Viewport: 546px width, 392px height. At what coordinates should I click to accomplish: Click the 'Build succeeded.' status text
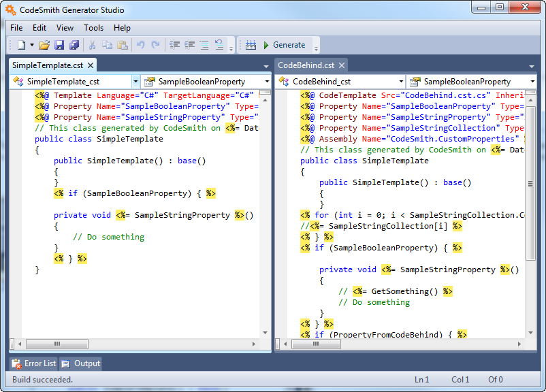(42, 380)
